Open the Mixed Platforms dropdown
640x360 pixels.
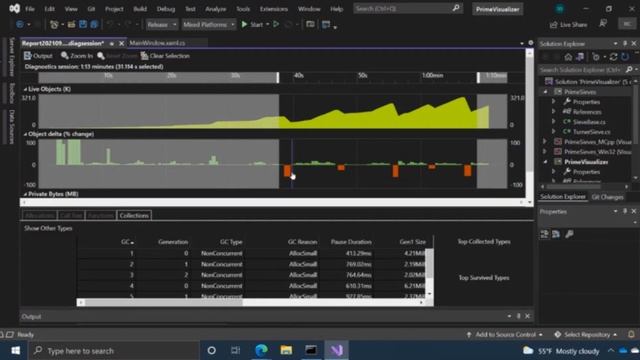click(x=209, y=24)
